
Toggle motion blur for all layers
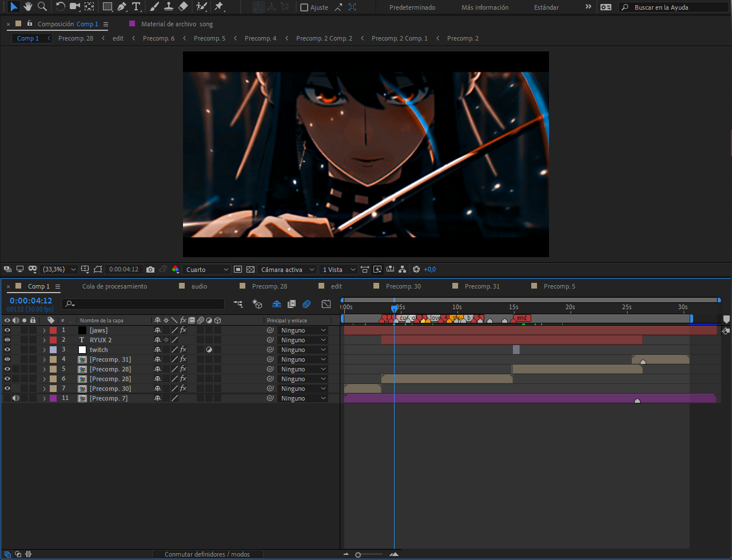point(307,304)
